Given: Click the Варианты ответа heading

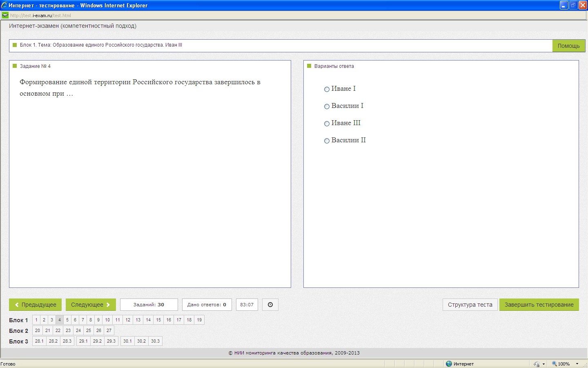Looking at the screenshot, I should (x=334, y=66).
